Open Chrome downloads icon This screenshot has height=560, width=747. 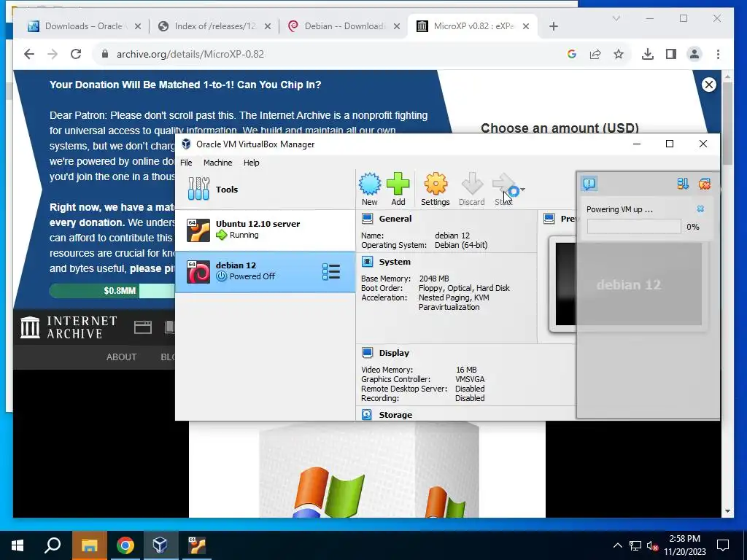point(648,54)
